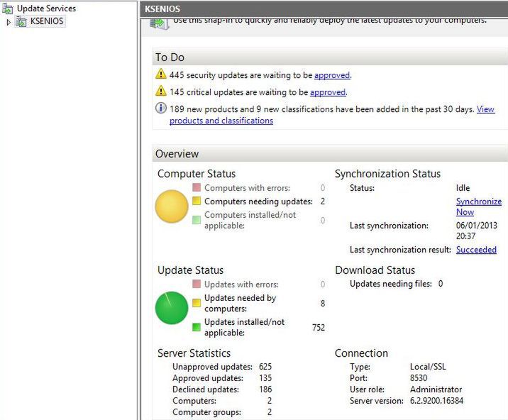508x420 pixels.
Task: Click the security updates warning icon
Action: 160,74
